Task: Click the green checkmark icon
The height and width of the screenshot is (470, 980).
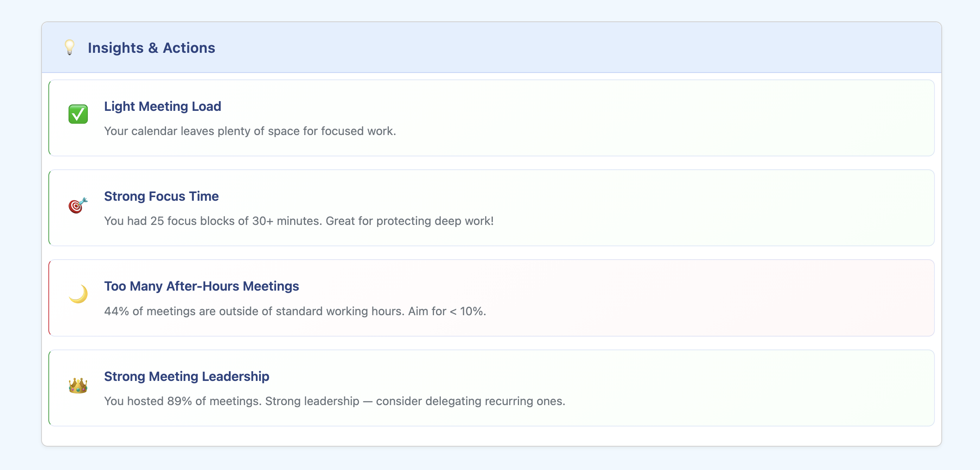Action: point(78,114)
